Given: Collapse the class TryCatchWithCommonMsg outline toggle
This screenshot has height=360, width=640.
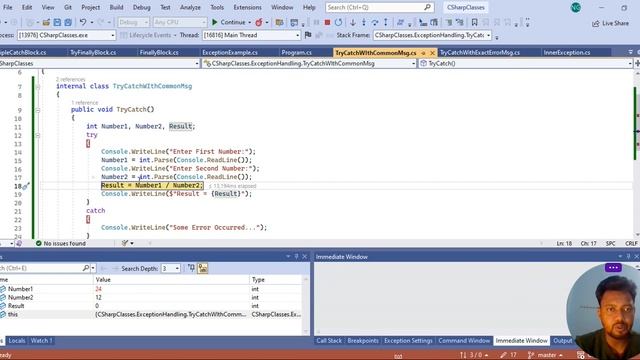Looking at the screenshot, I should point(38,87).
